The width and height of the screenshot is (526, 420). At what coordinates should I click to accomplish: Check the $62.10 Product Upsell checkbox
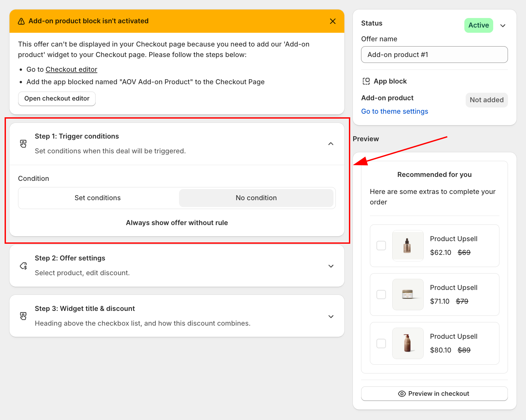click(x=381, y=246)
